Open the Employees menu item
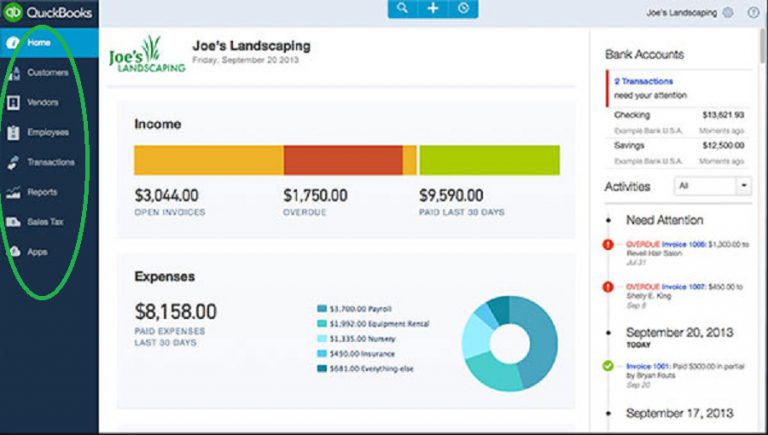The width and height of the screenshot is (768, 435). (x=49, y=132)
